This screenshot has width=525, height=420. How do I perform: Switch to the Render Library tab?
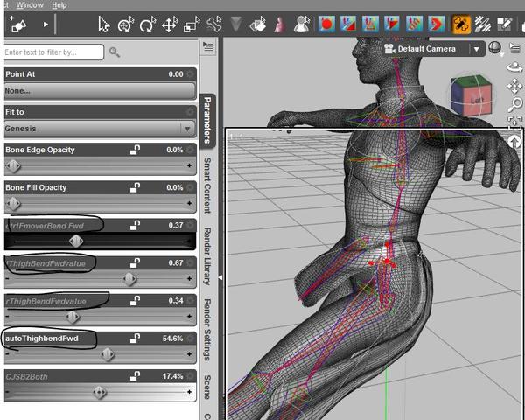pyautogui.click(x=207, y=256)
